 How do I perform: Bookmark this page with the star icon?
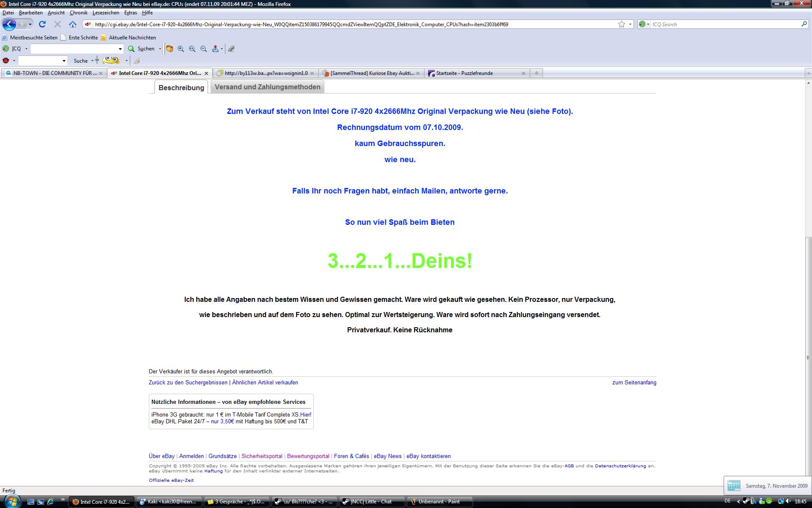point(621,24)
